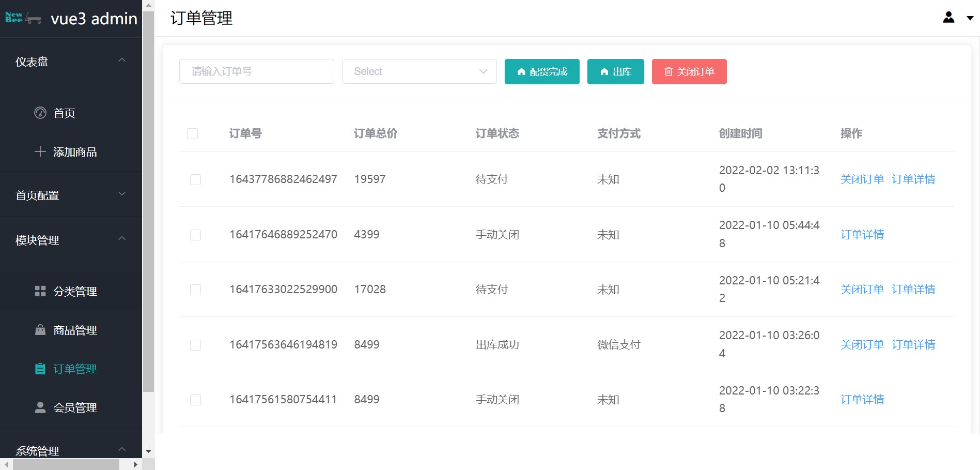Select the document icon beside 订单管理
980x470 pixels.
(40, 369)
